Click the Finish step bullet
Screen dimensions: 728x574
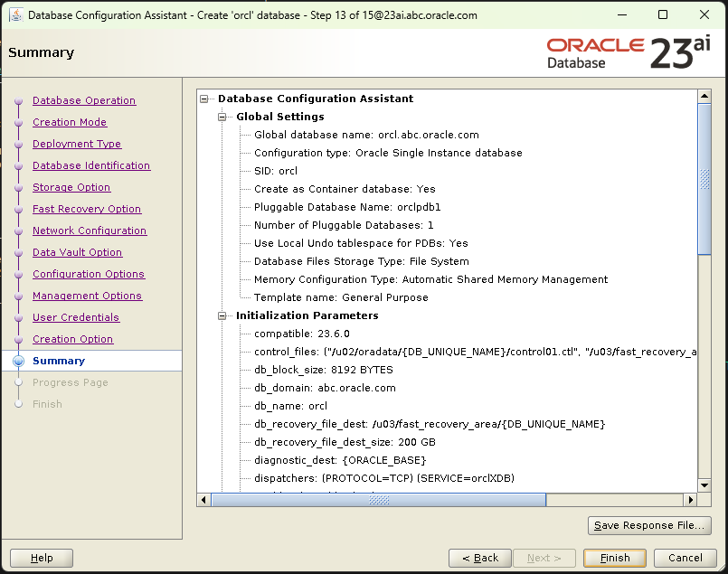21,404
